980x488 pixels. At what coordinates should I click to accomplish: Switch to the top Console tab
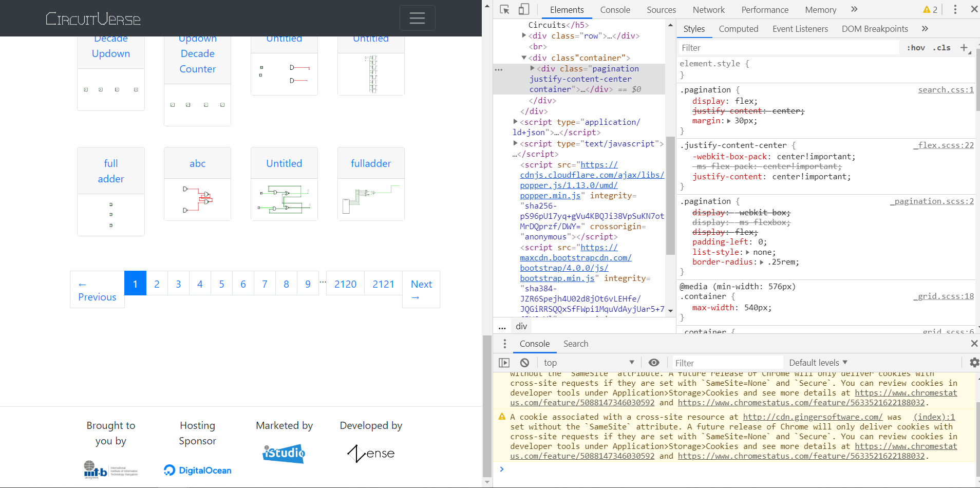(x=615, y=10)
